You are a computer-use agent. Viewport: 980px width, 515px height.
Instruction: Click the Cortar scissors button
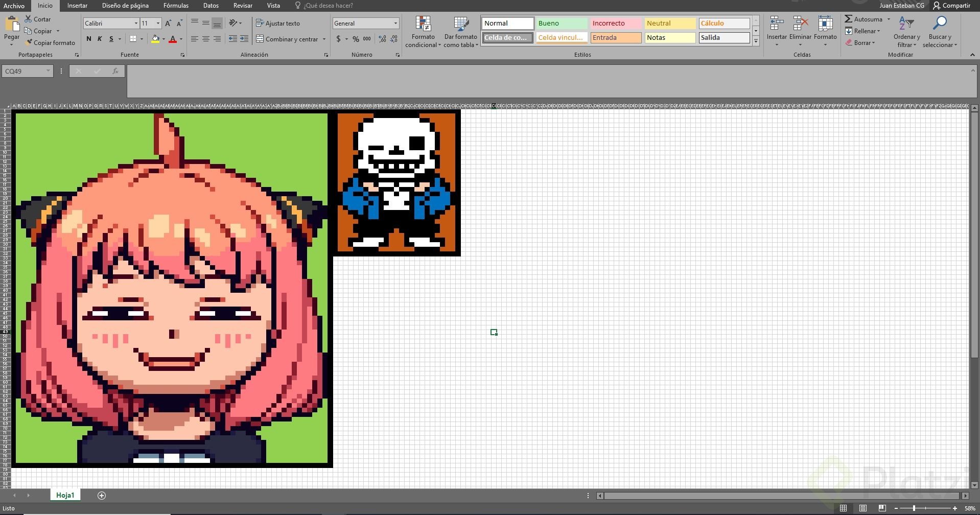pyautogui.click(x=38, y=19)
